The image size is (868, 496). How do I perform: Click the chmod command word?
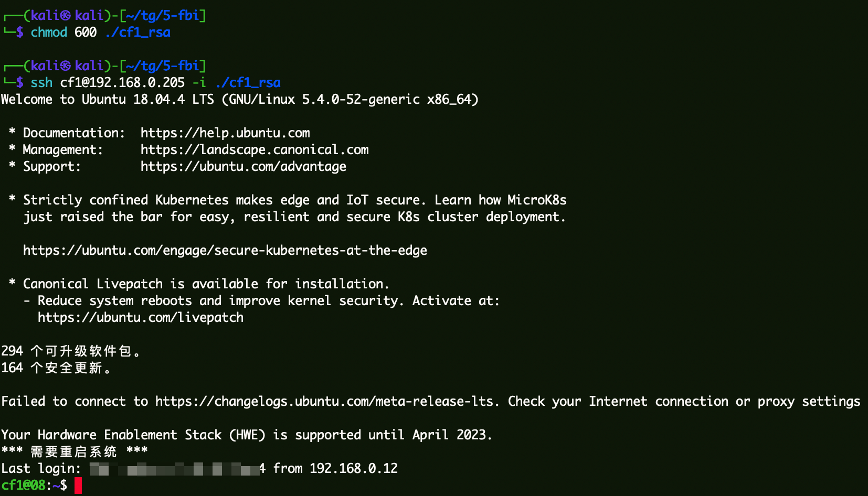(49, 33)
